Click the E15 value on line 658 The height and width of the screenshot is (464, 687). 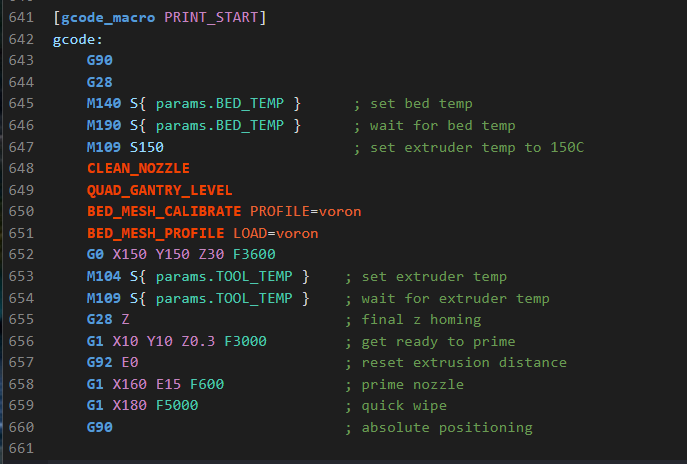[x=169, y=384]
